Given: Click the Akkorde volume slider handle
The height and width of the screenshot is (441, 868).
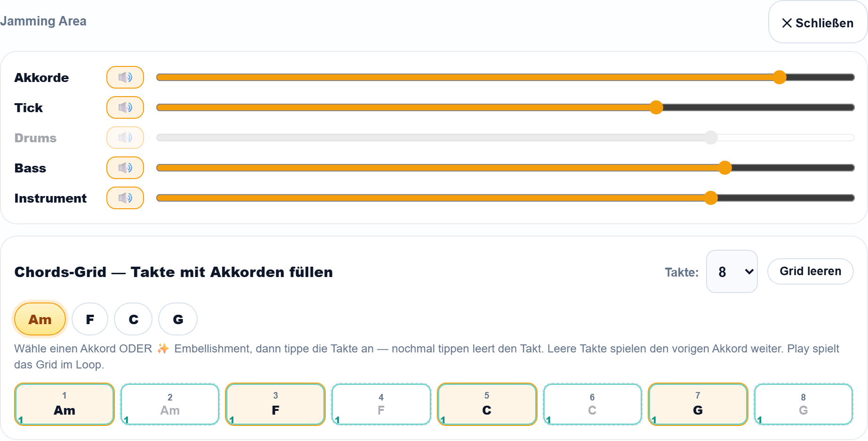Looking at the screenshot, I should [x=780, y=77].
